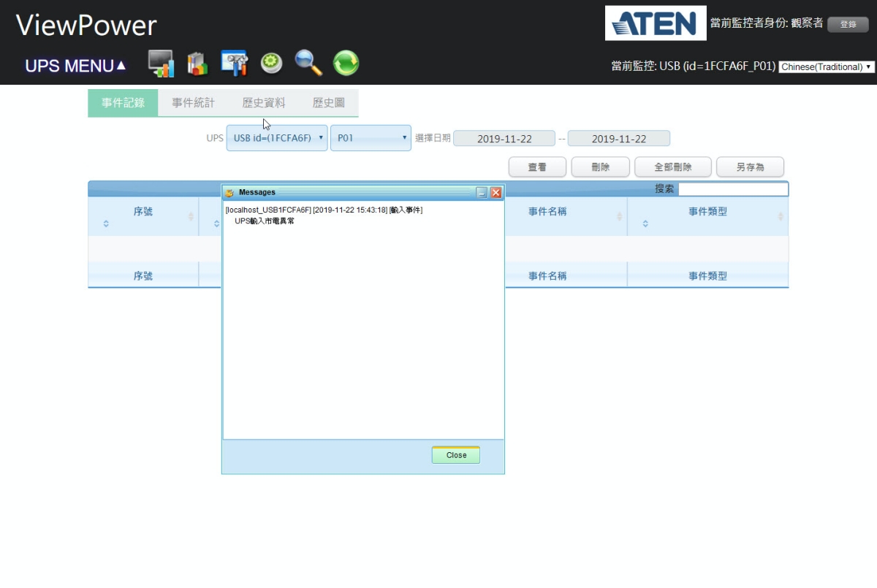Click the 搜索 search input field
Viewport: 877px width, 588px height.
[733, 189]
